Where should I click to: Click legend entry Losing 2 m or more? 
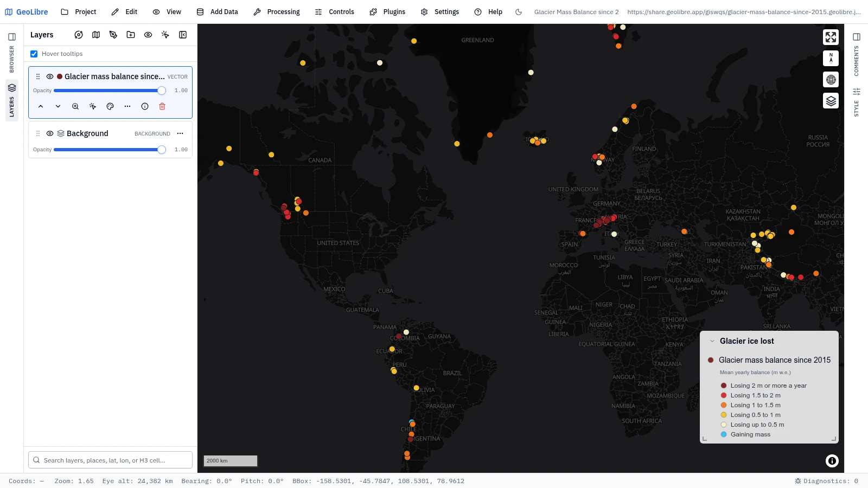click(768, 386)
